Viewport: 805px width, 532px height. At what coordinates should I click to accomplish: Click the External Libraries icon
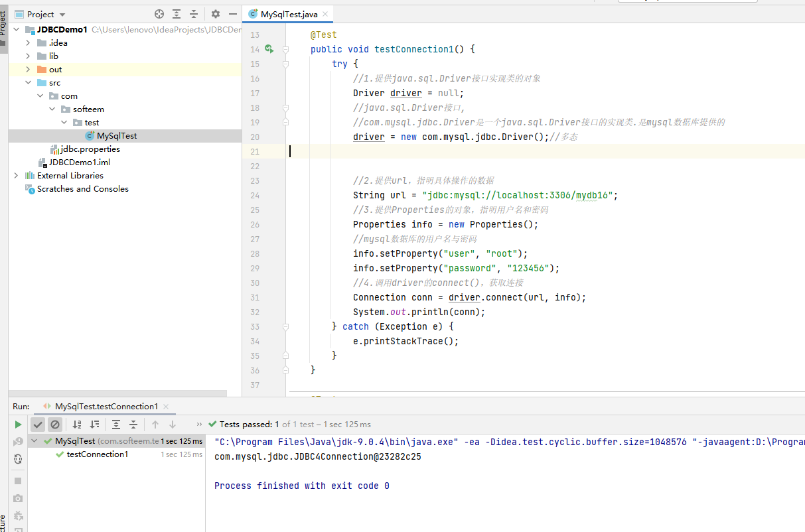tap(30, 176)
